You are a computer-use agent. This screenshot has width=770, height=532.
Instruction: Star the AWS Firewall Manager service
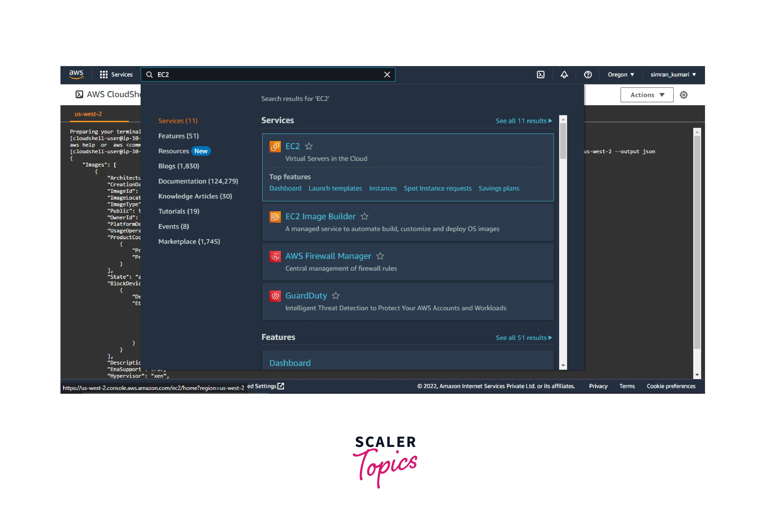(x=380, y=256)
